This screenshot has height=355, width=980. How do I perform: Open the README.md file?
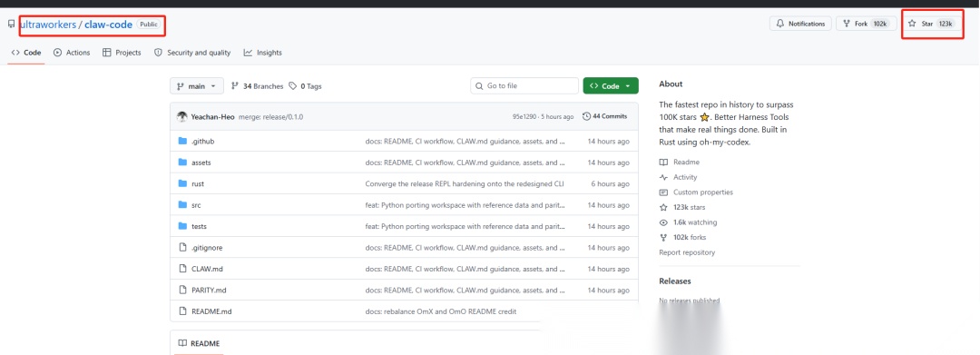(x=211, y=311)
